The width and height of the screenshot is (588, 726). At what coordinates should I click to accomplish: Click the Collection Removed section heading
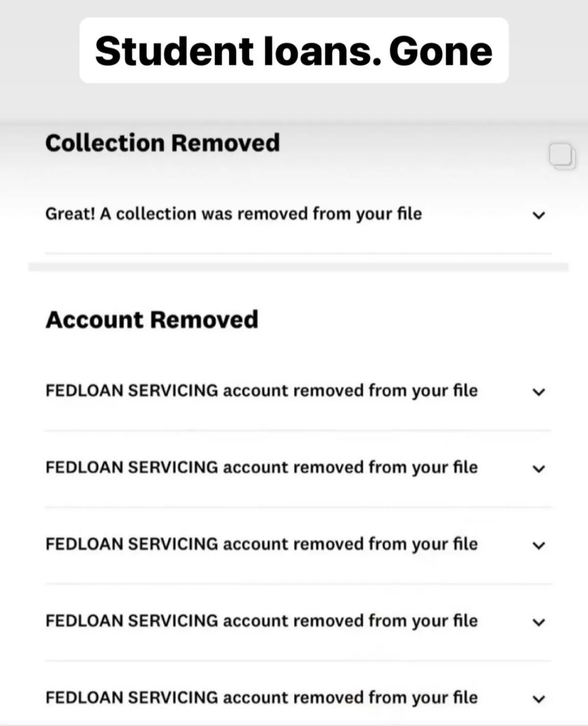(x=163, y=143)
